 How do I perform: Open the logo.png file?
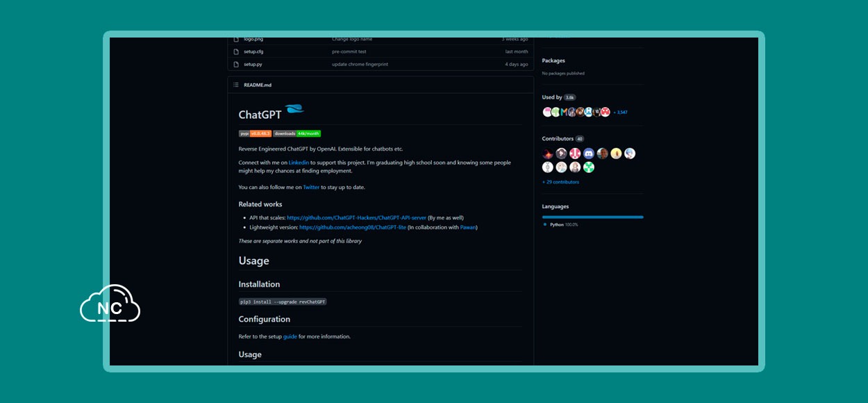[x=254, y=39]
